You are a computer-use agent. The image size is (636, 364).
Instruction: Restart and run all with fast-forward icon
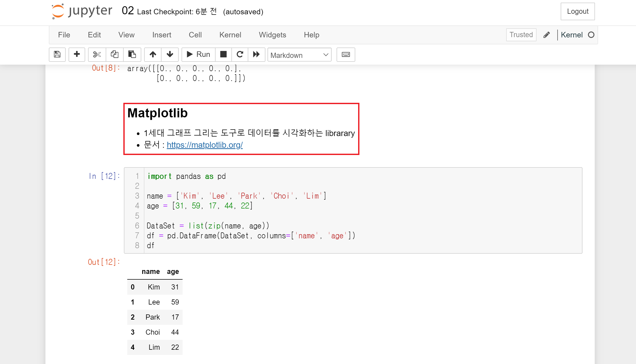click(256, 54)
